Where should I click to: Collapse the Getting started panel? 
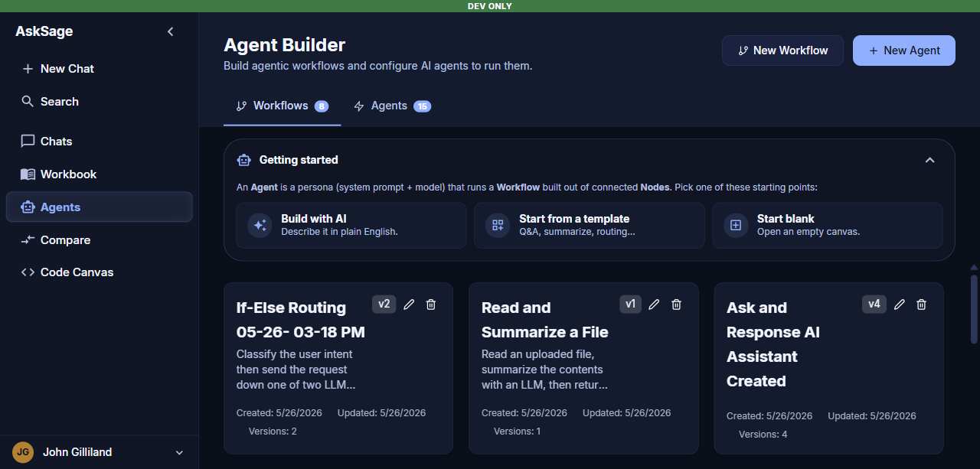pos(930,160)
